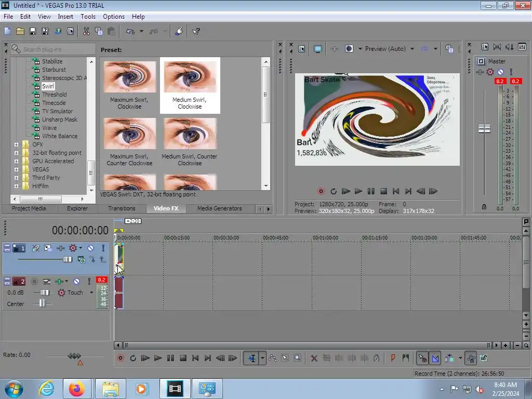Adjust video track 1 level slider
This screenshot has height=399, width=532.
coord(68,260)
